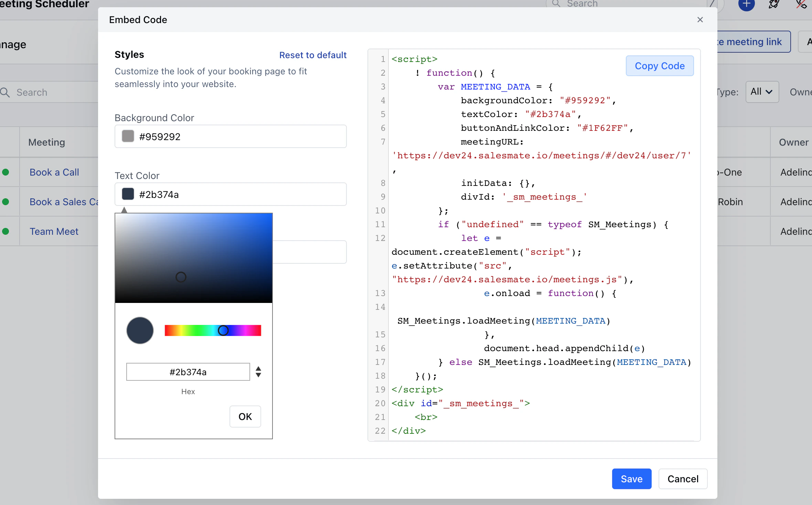Viewport: 812px width, 505px height.
Task: Toggle the color format switcher arrows
Action: point(258,372)
